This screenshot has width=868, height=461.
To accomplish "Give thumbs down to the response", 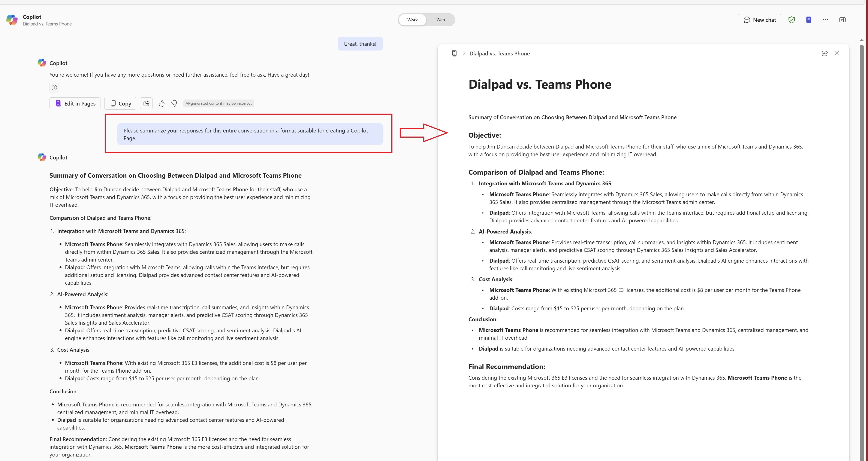I will [x=174, y=103].
